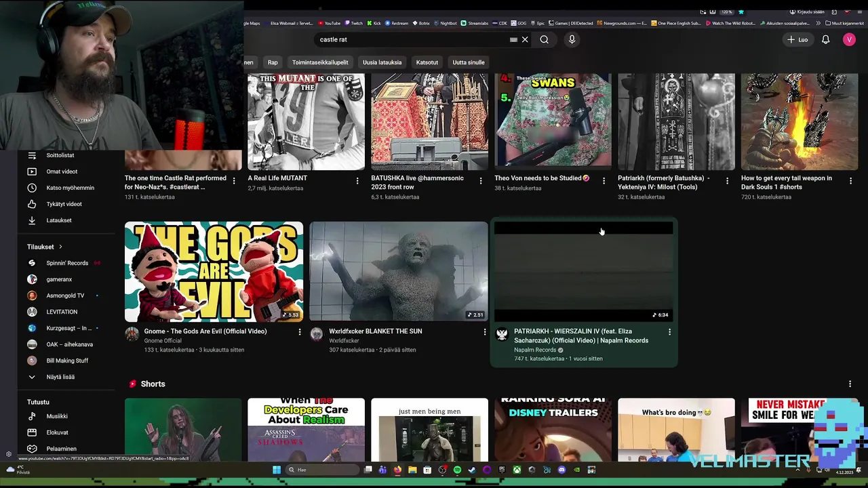The image size is (868, 488).
Task: Open the Shorts section options menu
Action: pos(850,384)
